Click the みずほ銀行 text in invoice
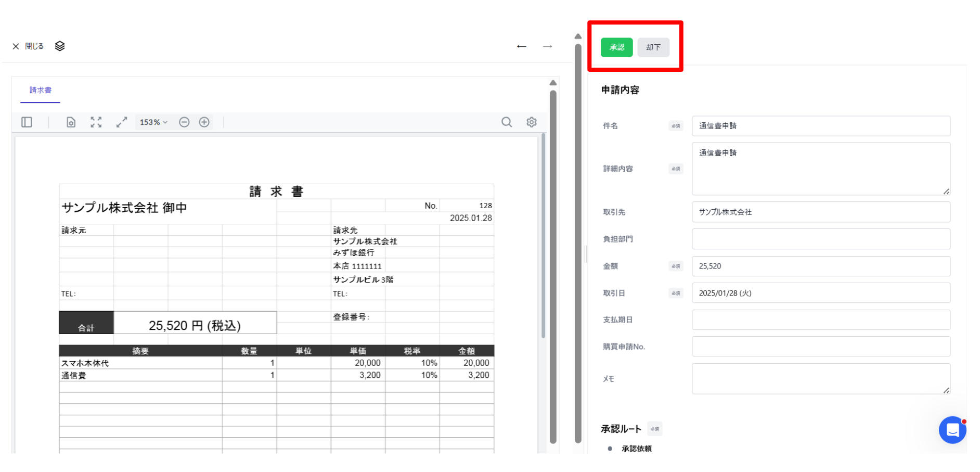The height and width of the screenshot is (472, 980). [x=354, y=252]
